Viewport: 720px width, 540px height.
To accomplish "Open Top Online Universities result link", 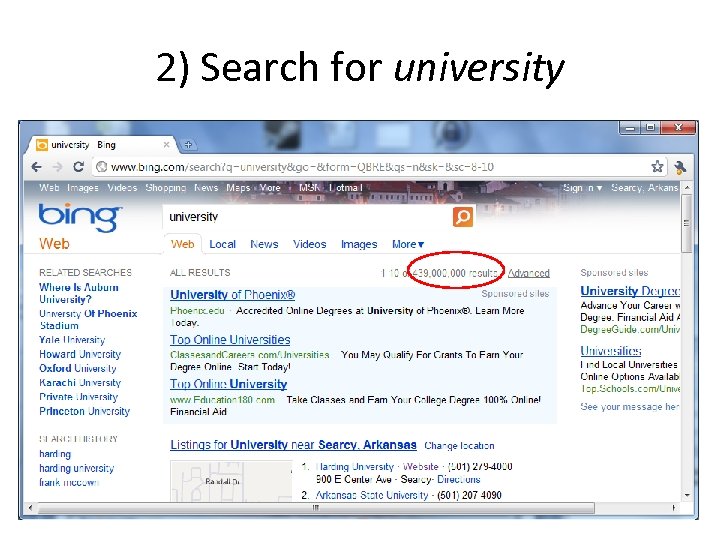I will [x=230, y=340].
